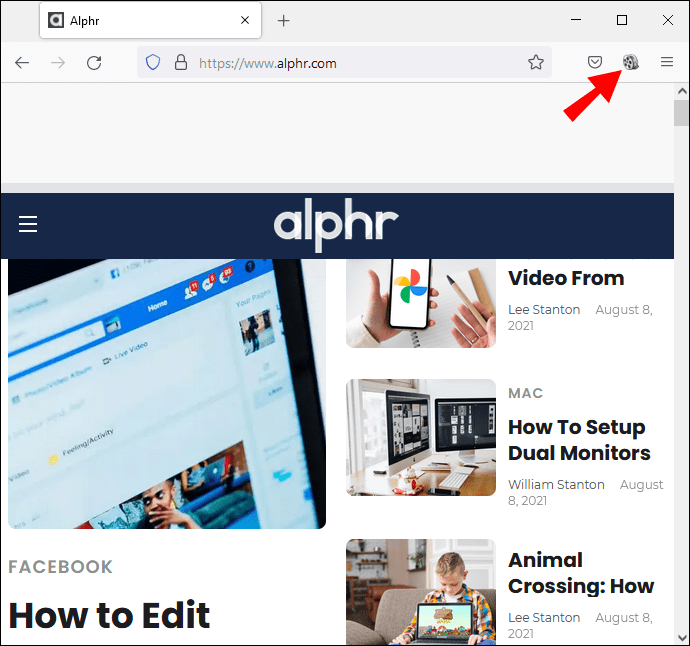The width and height of the screenshot is (690, 646).
Task: Go to the alphr logo homepage
Action: [336, 224]
